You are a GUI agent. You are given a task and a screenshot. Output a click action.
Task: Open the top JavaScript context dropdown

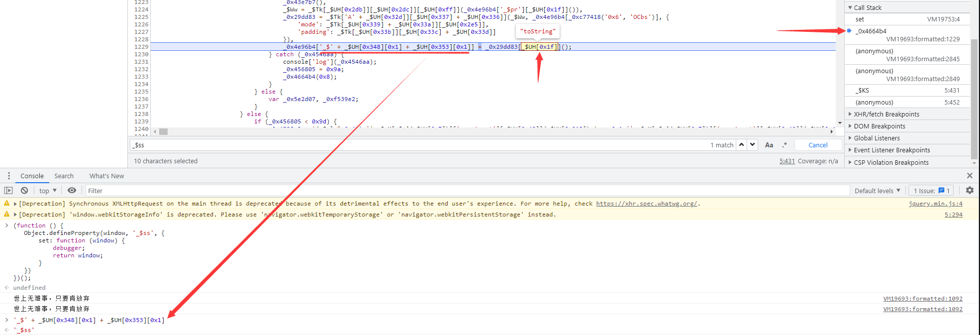(48, 191)
